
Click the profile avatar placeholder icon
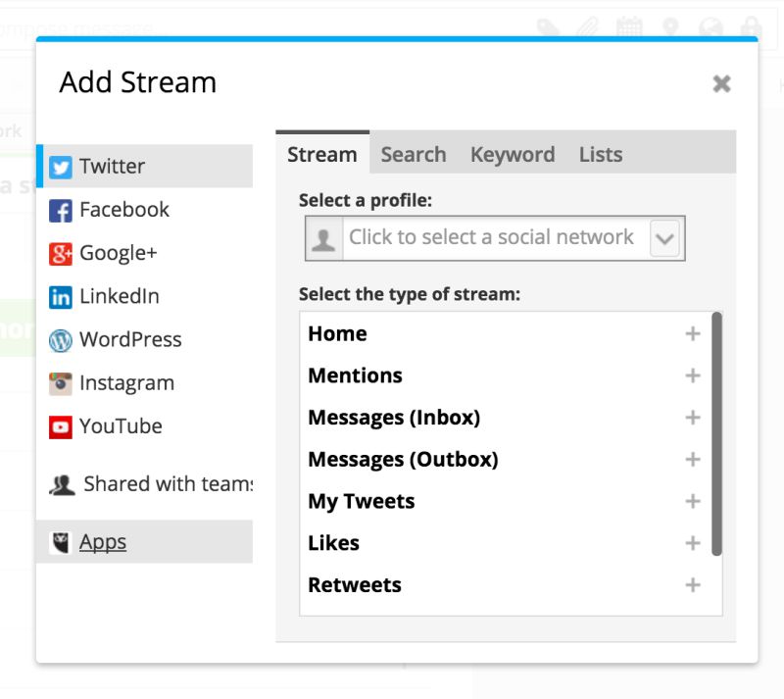coord(323,238)
